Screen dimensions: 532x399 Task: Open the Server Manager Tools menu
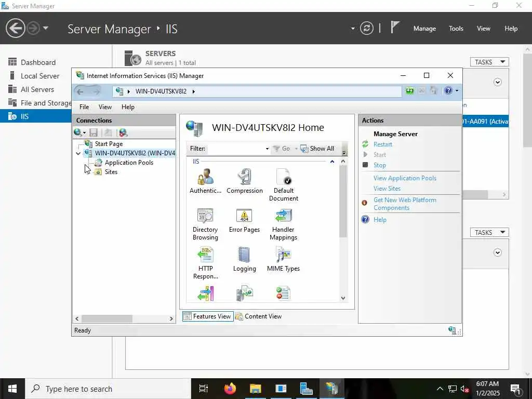[x=456, y=29]
